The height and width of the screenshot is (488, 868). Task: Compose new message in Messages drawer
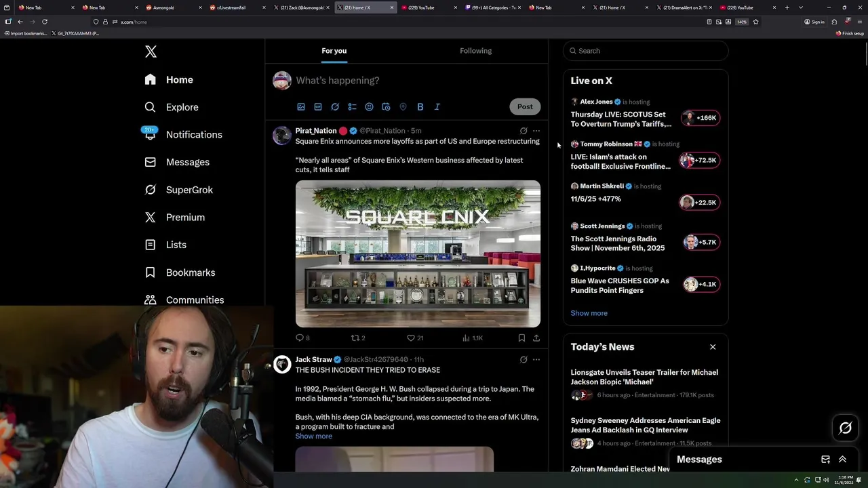(825, 460)
